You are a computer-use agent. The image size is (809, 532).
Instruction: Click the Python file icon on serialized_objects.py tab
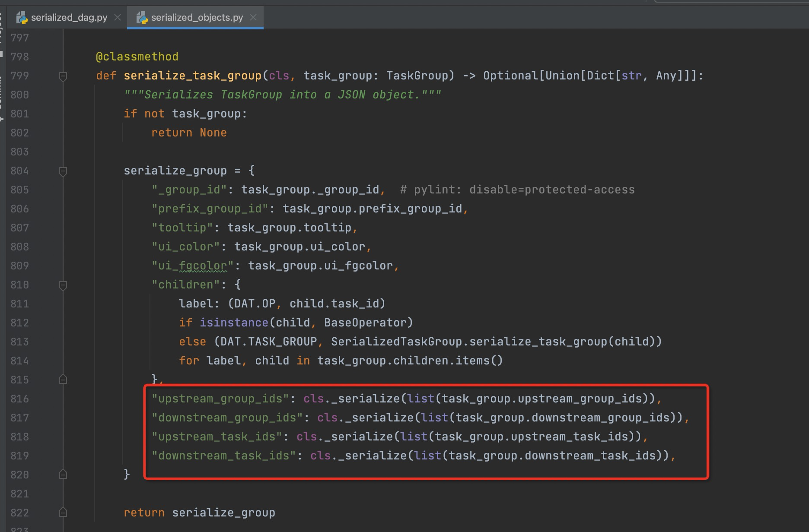coord(142,18)
